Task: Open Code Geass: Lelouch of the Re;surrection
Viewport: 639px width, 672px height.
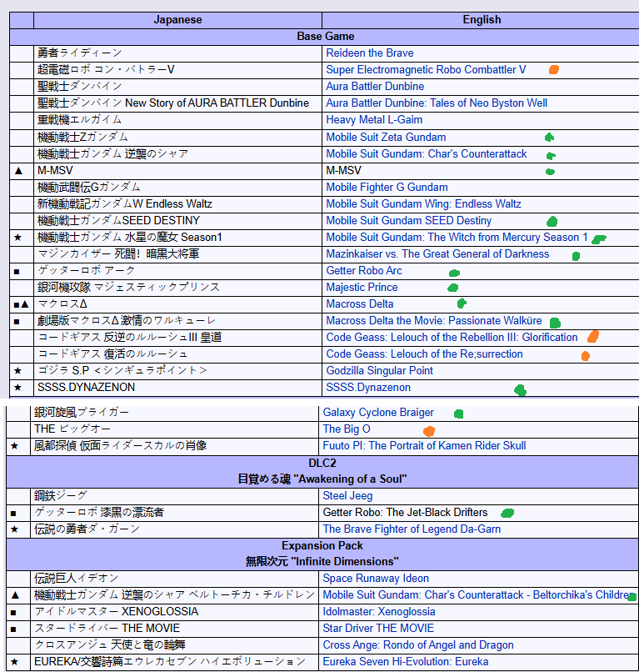Action: [424, 354]
